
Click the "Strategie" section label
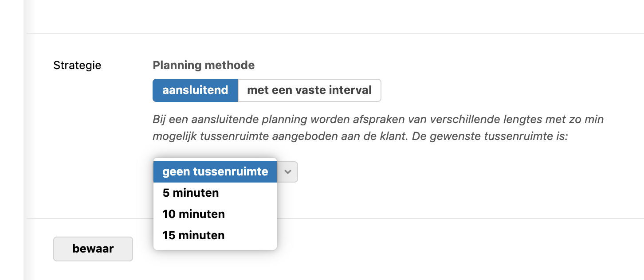(77, 66)
